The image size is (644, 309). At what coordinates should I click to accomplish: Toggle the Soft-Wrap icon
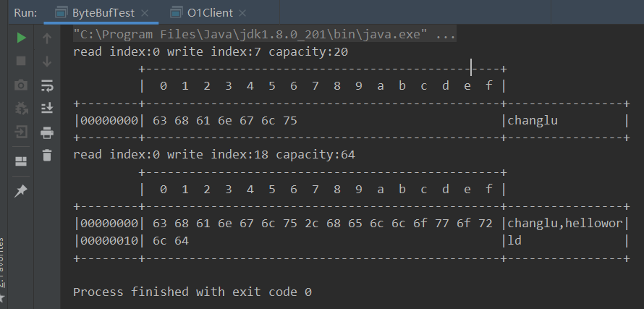pyautogui.click(x=47, y=86)
